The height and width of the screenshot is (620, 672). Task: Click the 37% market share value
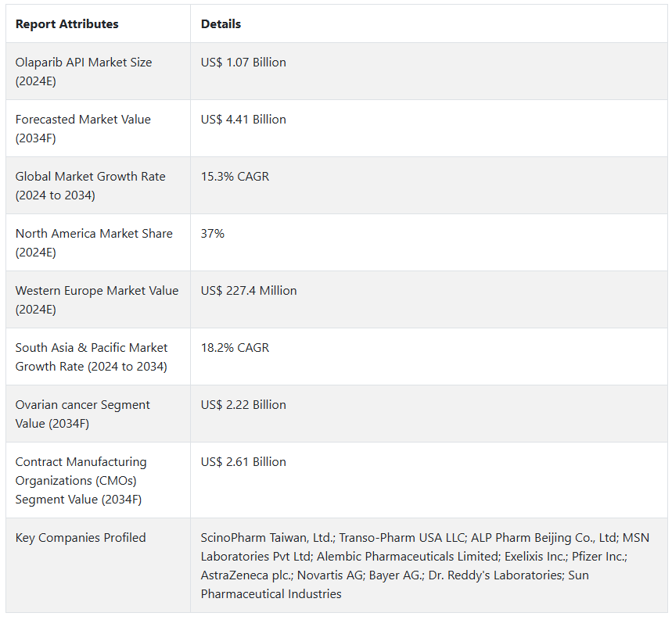(x=213, y=234)
